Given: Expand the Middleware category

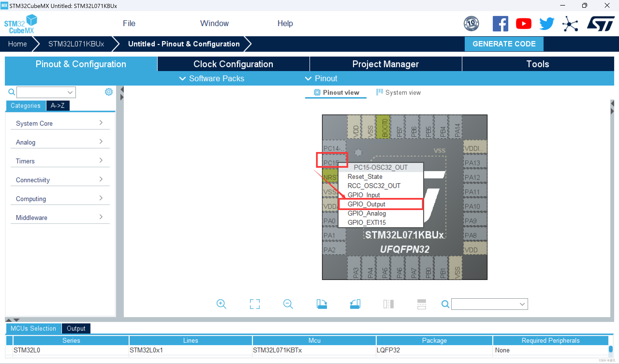Looking at the screenshot, I should click(60, 218).
